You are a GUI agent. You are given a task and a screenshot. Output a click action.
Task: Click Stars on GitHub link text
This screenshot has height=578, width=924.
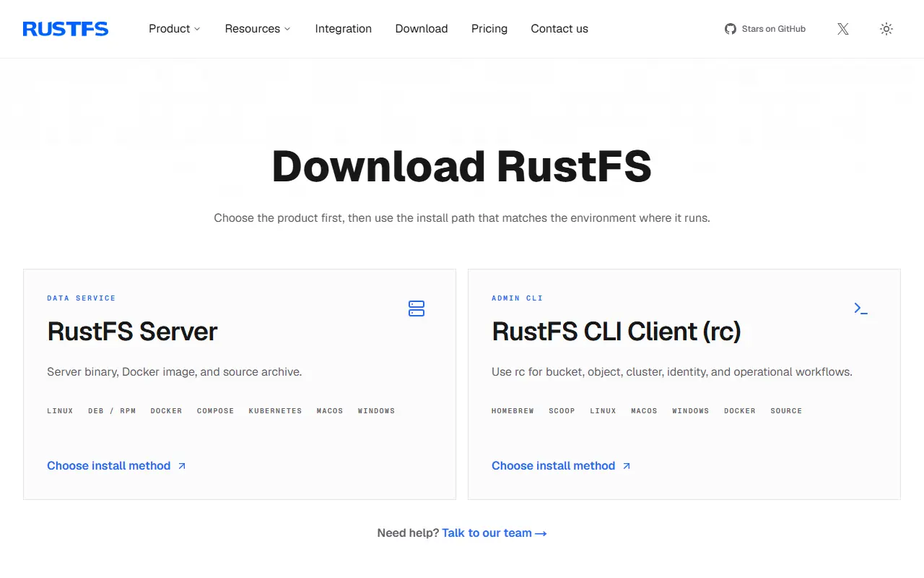pos(774,29)
